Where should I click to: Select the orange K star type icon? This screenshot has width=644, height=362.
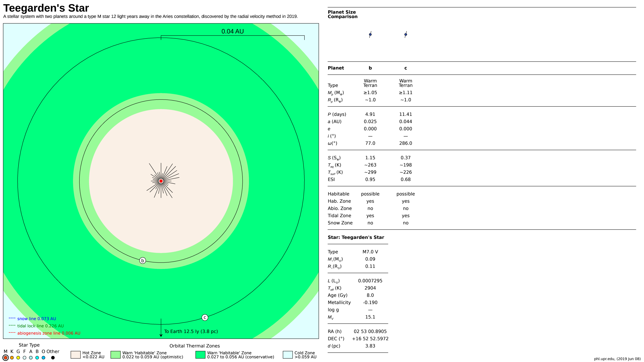pos(12,357)
